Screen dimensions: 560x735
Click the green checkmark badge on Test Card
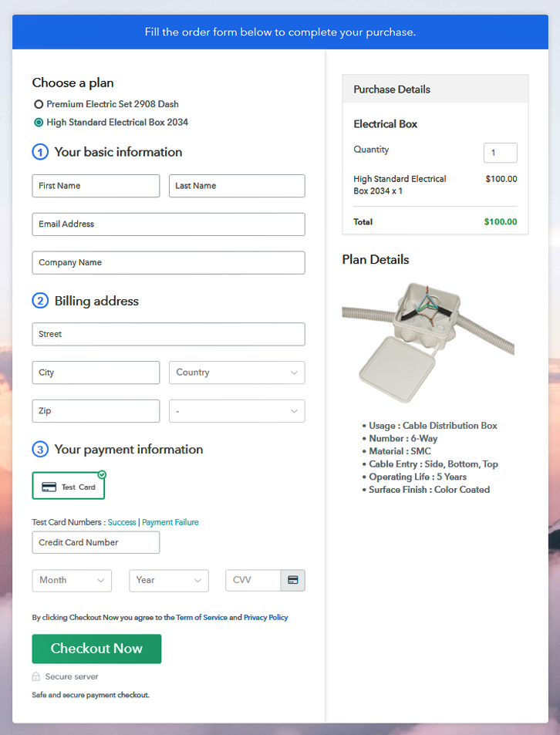pos(102,474)
